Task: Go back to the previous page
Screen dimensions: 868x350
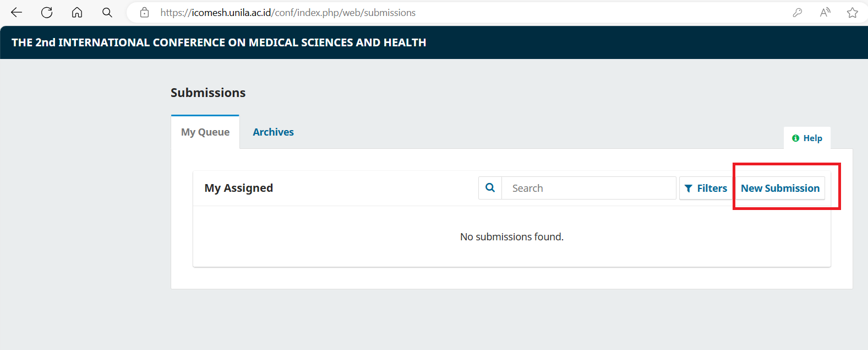Action: click(17, 13)
